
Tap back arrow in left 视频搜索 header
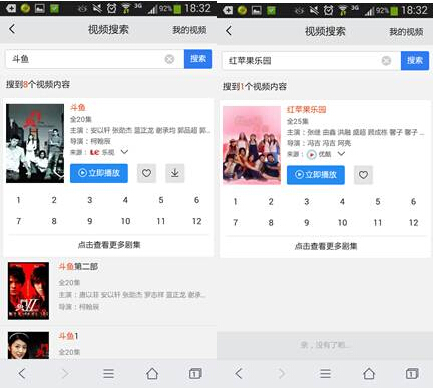[x=12, y=29]
